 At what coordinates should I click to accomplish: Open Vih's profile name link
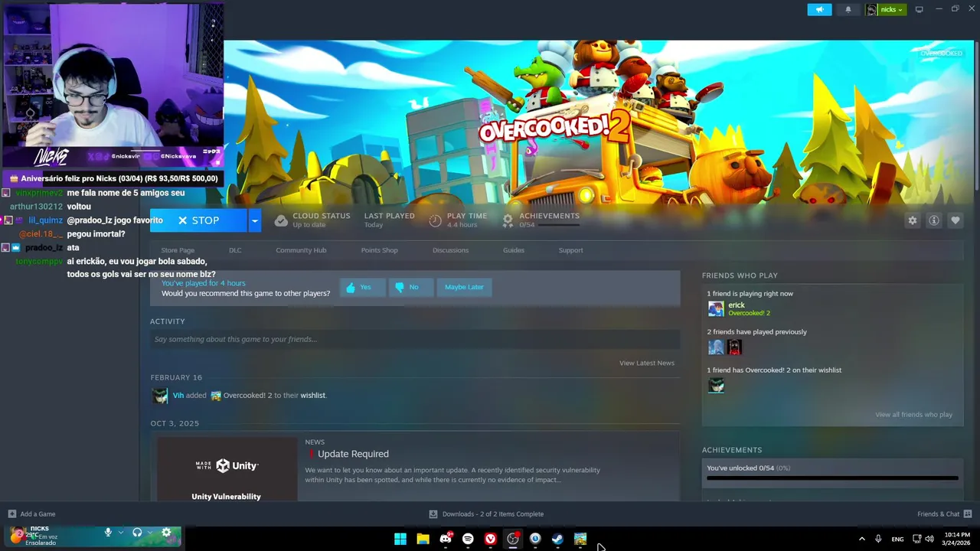[x=178, y=396]
